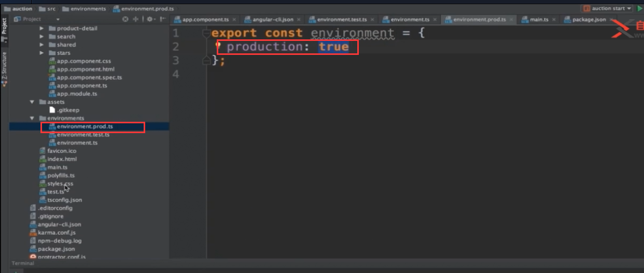Select environment.test.ts in project tree
This screenshot has height=273, width=644.
(x=83, y=135)
